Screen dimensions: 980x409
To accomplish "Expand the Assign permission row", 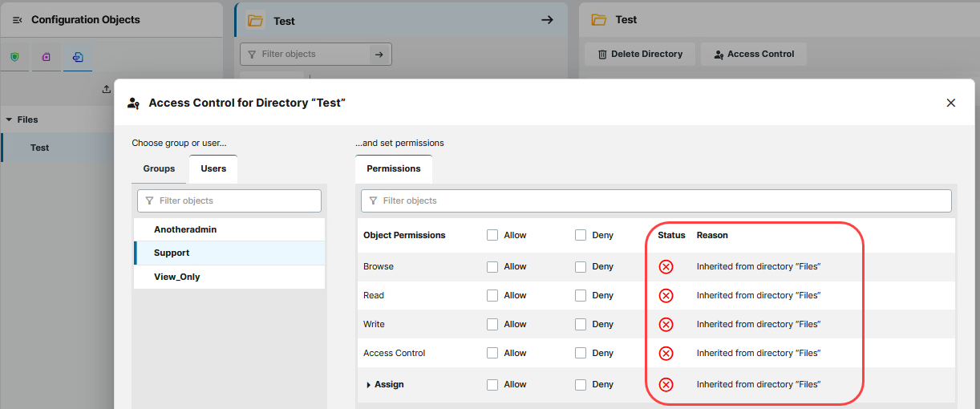I will (369, 385).
